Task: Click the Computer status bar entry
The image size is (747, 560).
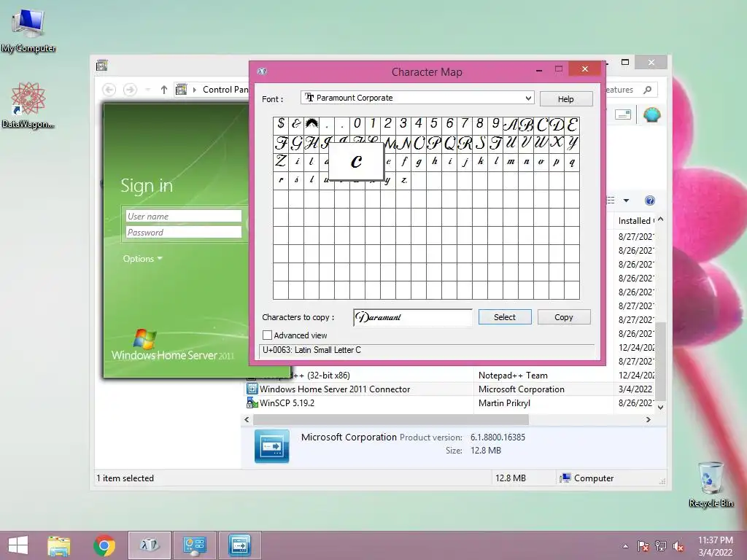Action: [587, 478]
